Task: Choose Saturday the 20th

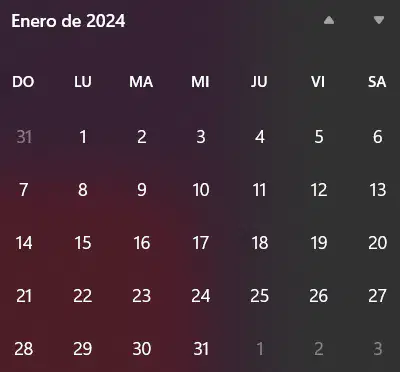Action: (x=378, y=243)
